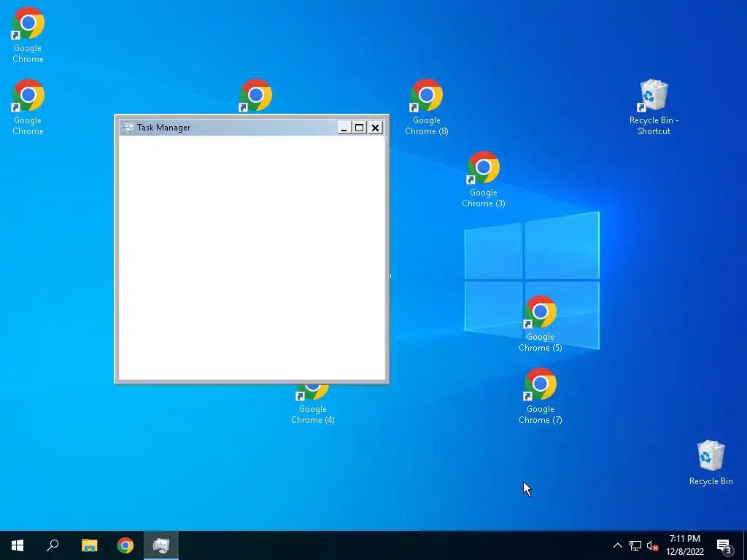Open File Explorer from the taskbar
The height and width of the screenshot is (560, 747).
(89, 545)
